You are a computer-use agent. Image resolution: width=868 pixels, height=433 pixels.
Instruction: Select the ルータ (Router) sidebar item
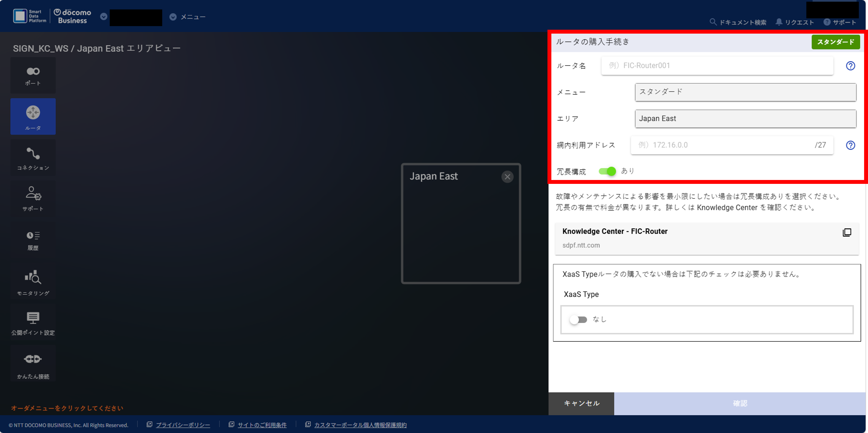[33, 117]
